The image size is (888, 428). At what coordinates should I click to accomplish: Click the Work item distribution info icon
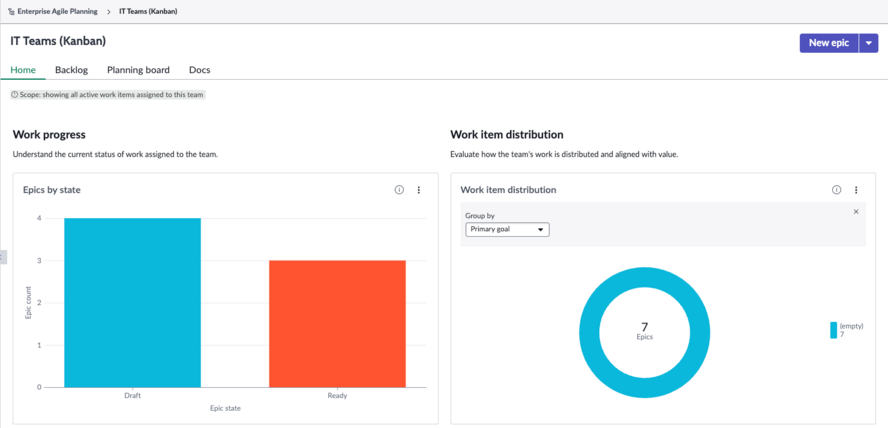[x=836, y=190]
